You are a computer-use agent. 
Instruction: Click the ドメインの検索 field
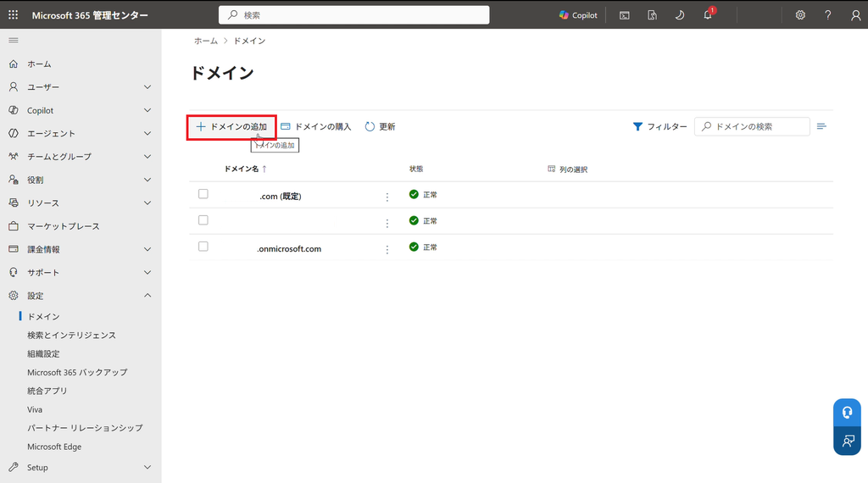(x=752, y=127)
